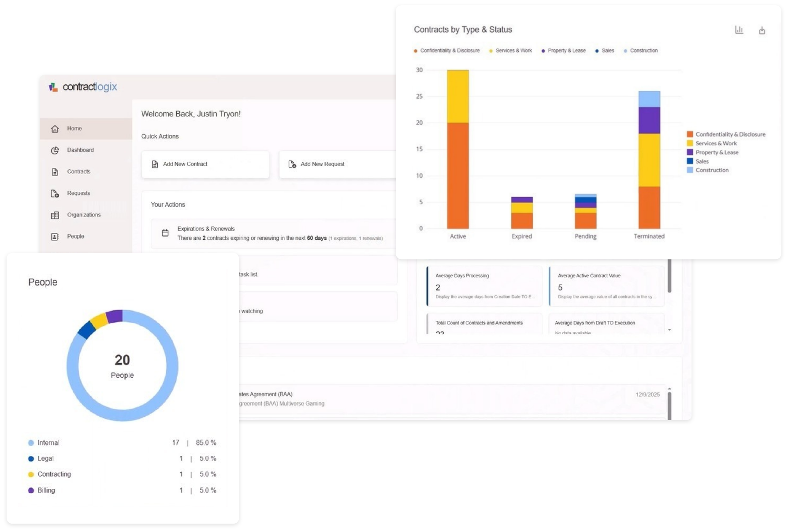Download the Contracts by Type chart
Image resolution: width=788 pixels, height=532 pixels.
point(762,30)
